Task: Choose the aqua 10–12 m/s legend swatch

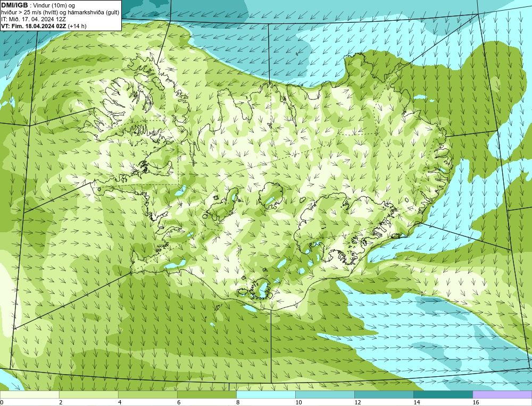Action: pos(325,394)
